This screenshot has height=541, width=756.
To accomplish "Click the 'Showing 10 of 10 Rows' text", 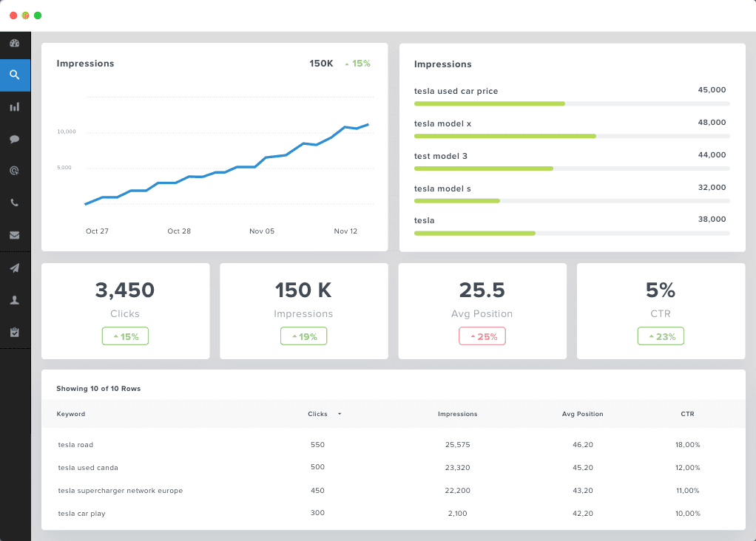I will pyautogui.click(x=98, y=388).
